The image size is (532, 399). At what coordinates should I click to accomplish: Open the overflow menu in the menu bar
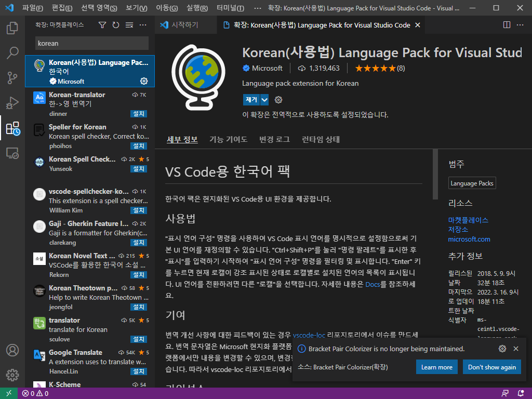pos(258,8)
